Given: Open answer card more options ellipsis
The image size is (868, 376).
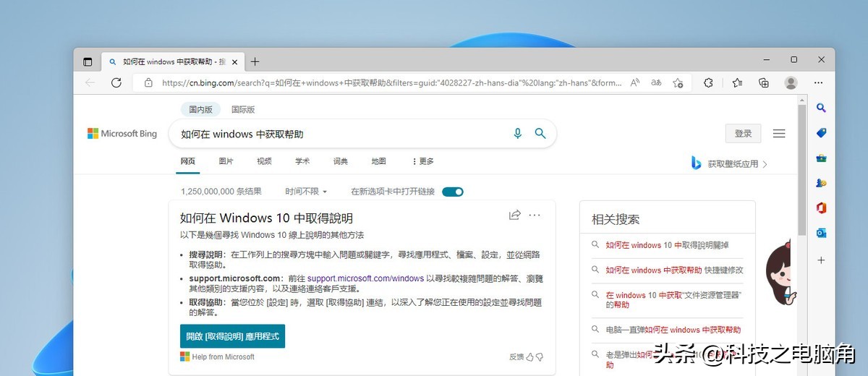Looking at the screenshot, I should 535,215.
